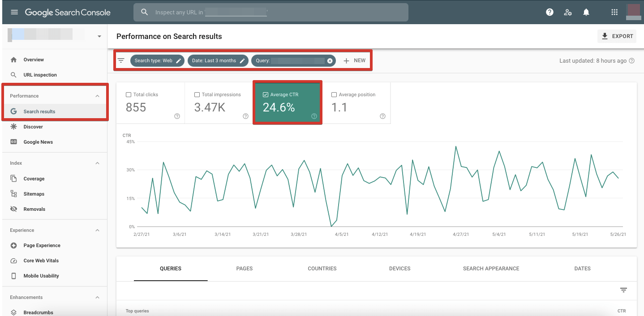The height and width of the screenshot is (316, 644).
Task: Enable the Total clicks checkbox
Action: tap(129, 94)
